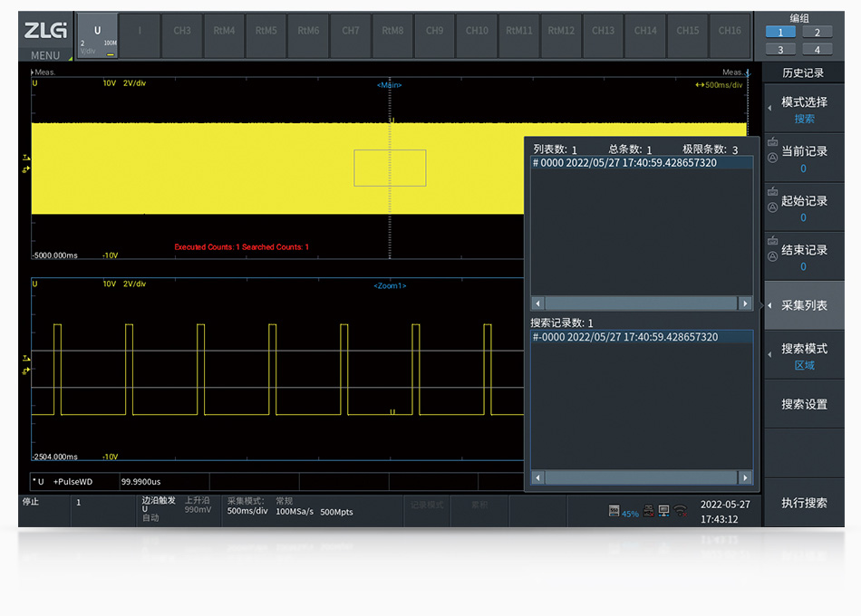Click the date and time display

pos(725,512)
